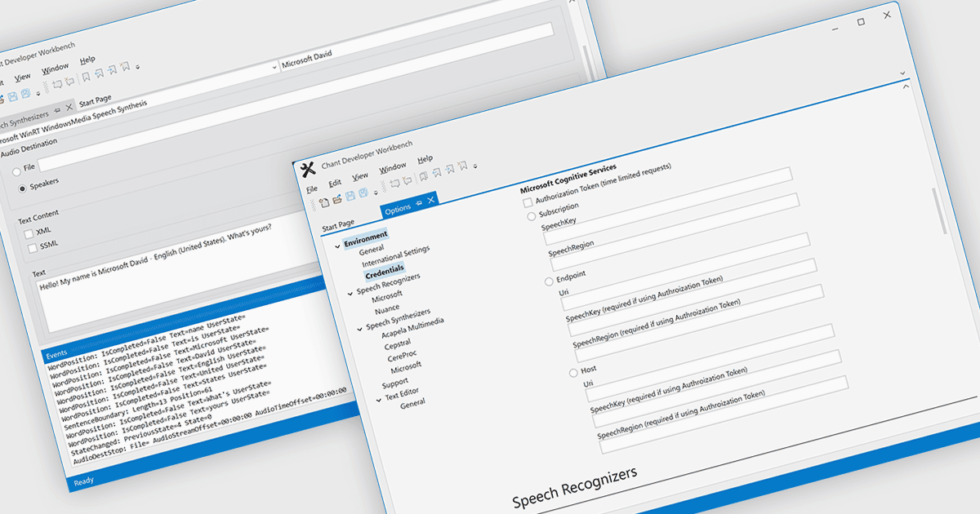980x514 pixels.
Task: Toggle bookmark icon in back window toolbar
Action: pyautogui.click(x=87, y=78)
